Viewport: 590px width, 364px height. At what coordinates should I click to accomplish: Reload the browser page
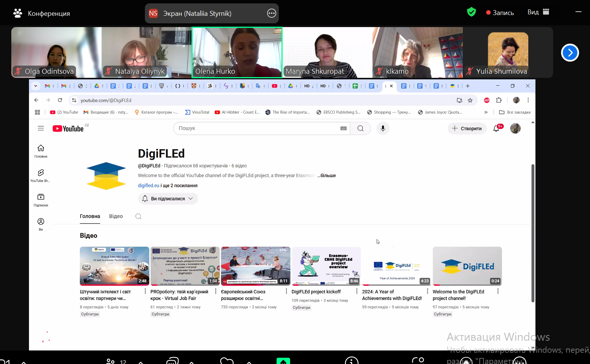click(x=60, y=100)
